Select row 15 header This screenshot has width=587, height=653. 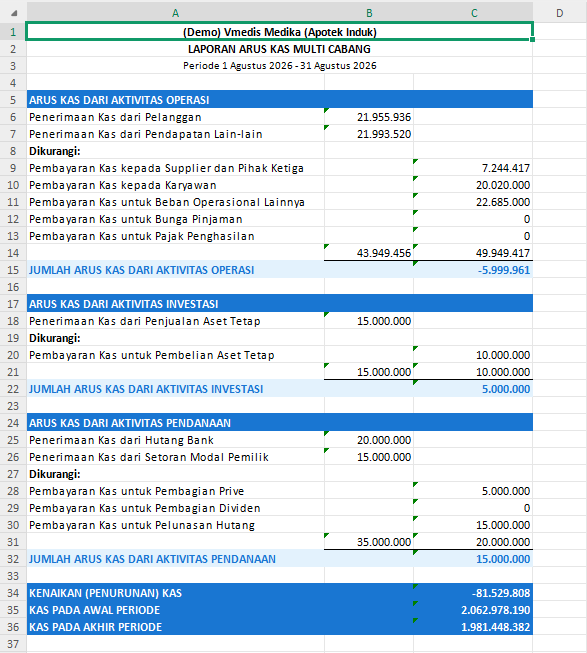[13, 270]
